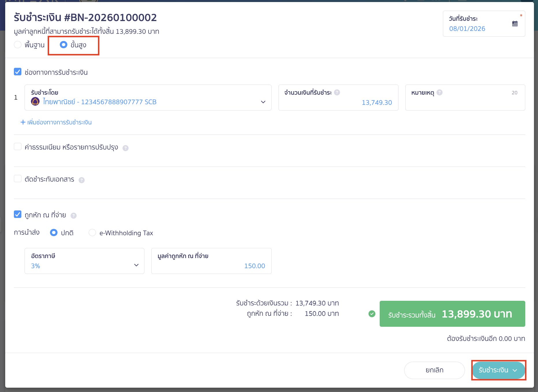This screenshot has height=392, width=538.
Task: Switch to e-Withholding Tax submission mode
Action: pos(92,233)
